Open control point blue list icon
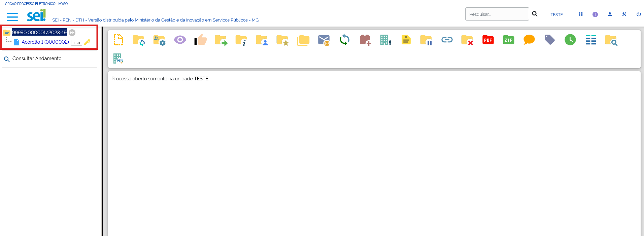Screen dimensions: 644x236 coord(591,40)
